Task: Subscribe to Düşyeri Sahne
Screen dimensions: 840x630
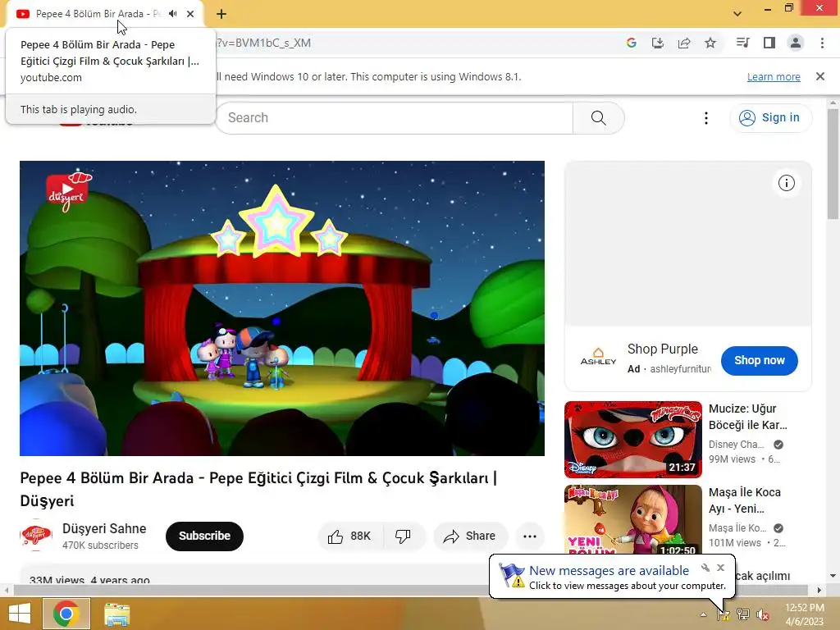Action: [x=204, y=536]
